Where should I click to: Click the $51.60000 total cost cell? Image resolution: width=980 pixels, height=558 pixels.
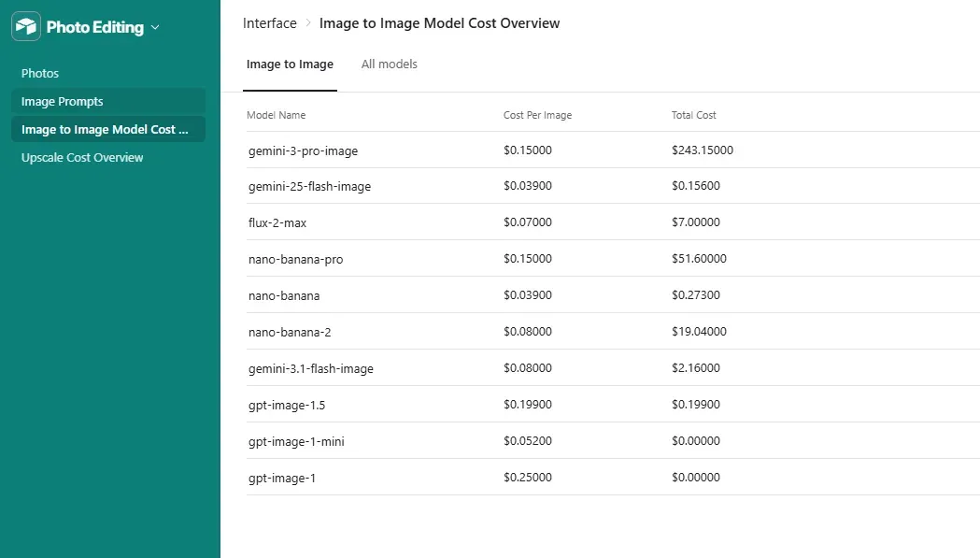tap(699, 258)
